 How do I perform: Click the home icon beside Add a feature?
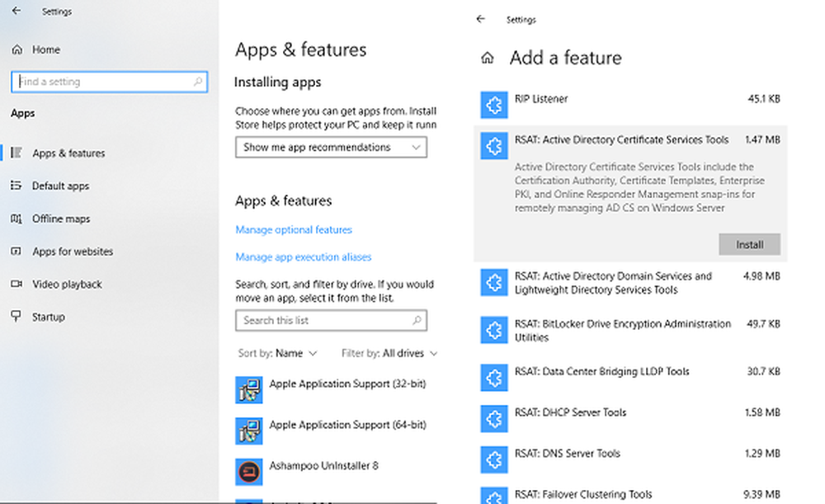488,58
